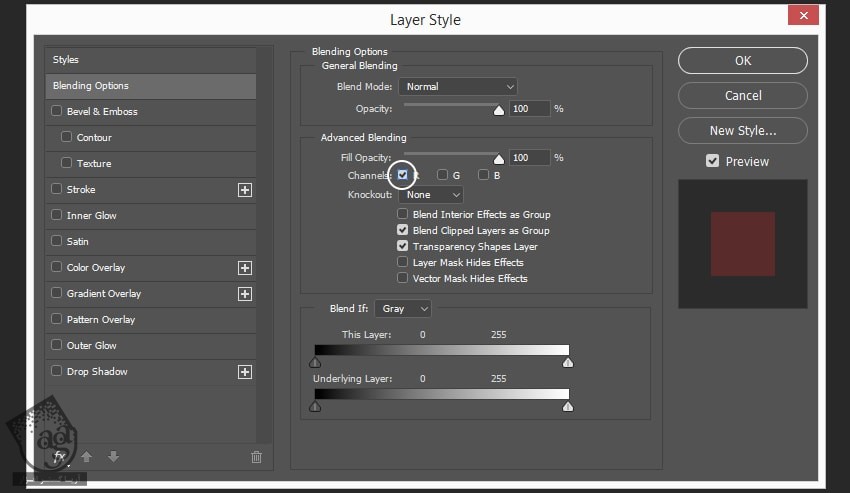Click the move effect down arrow
Viewport: 850px width, 493px height.
point(113,457)
